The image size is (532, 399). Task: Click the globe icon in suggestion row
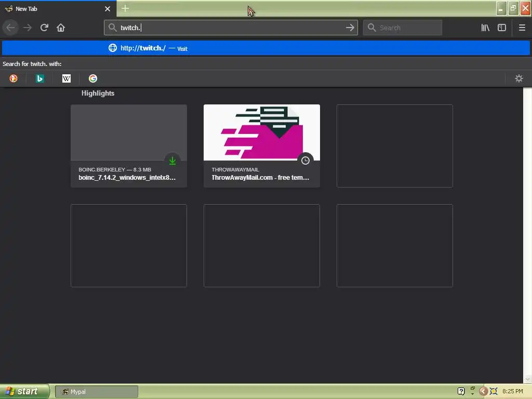coord(113,48)
